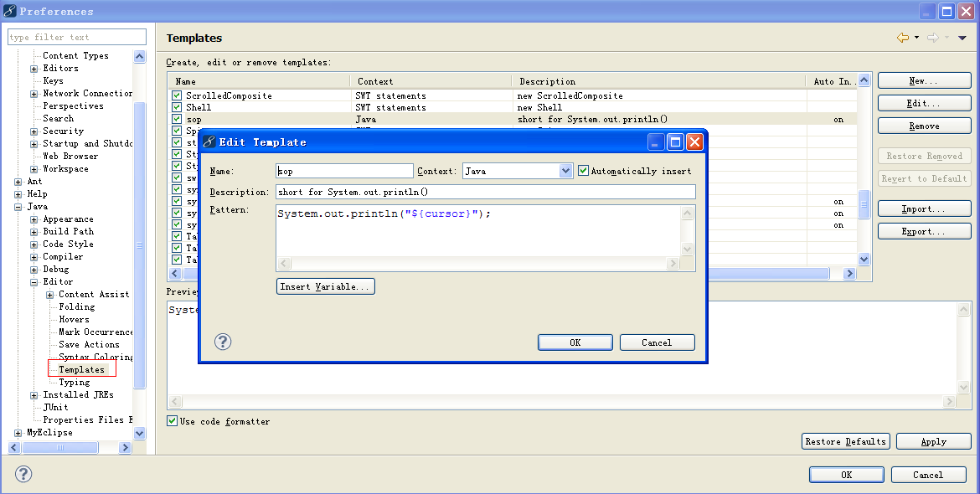Click the New... button

click(x=925, y=80)
